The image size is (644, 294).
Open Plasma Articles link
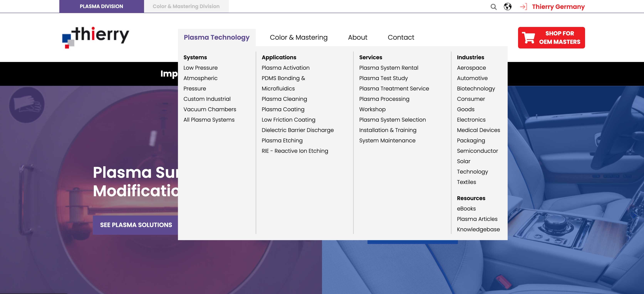pos(477,219)
